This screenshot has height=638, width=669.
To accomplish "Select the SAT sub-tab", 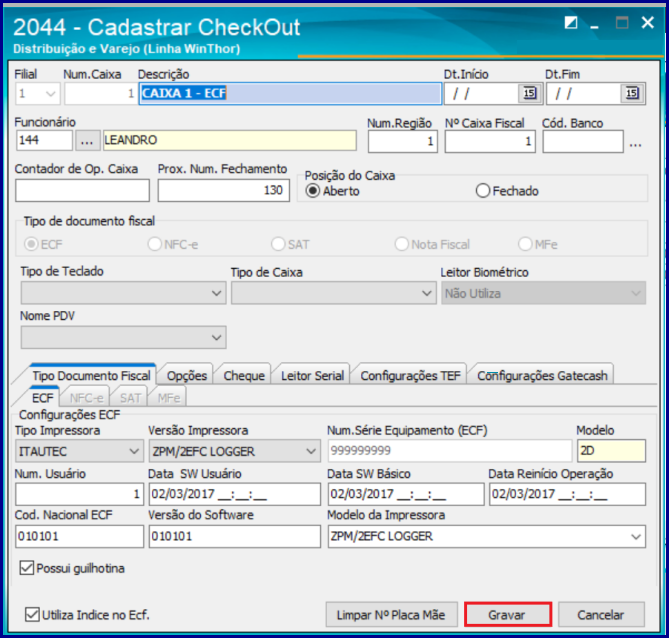I will pyautogui.click(x=130, y=398).
